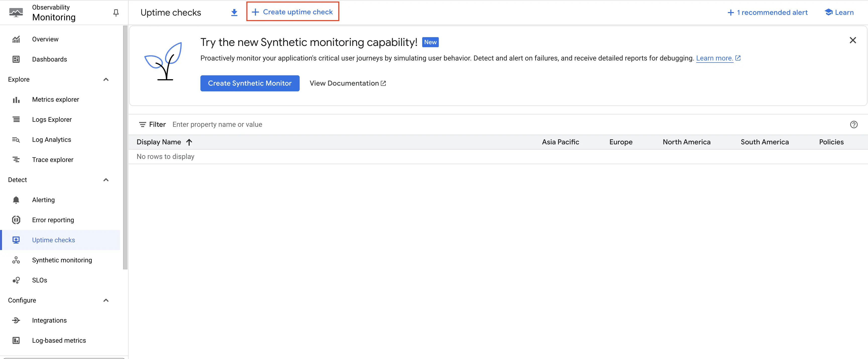The width and height of the screenshot is (868, 359).
Task: Click the sidebar vertical scrollbar
Action: 125,148
